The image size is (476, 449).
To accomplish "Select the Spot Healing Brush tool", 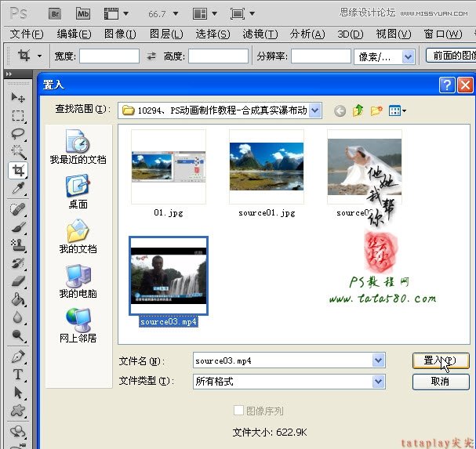I will click(x=18, y=209).
